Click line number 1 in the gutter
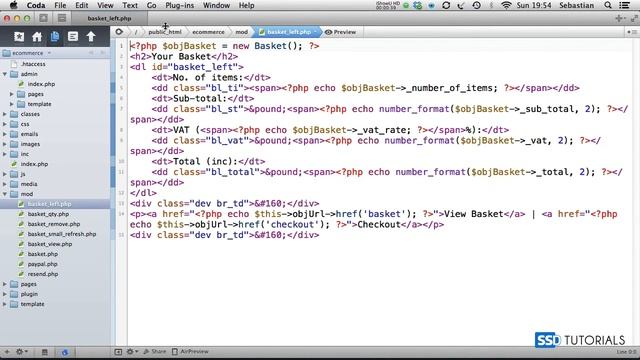The image size is (640, 360). pos(121,46)
